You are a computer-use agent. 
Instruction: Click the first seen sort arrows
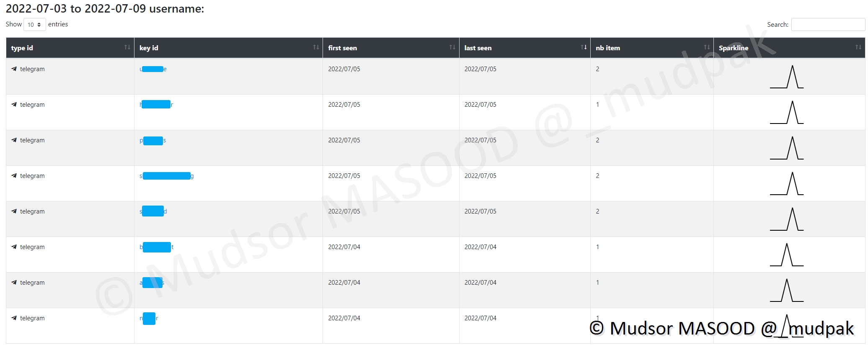[x=452, y=47]
